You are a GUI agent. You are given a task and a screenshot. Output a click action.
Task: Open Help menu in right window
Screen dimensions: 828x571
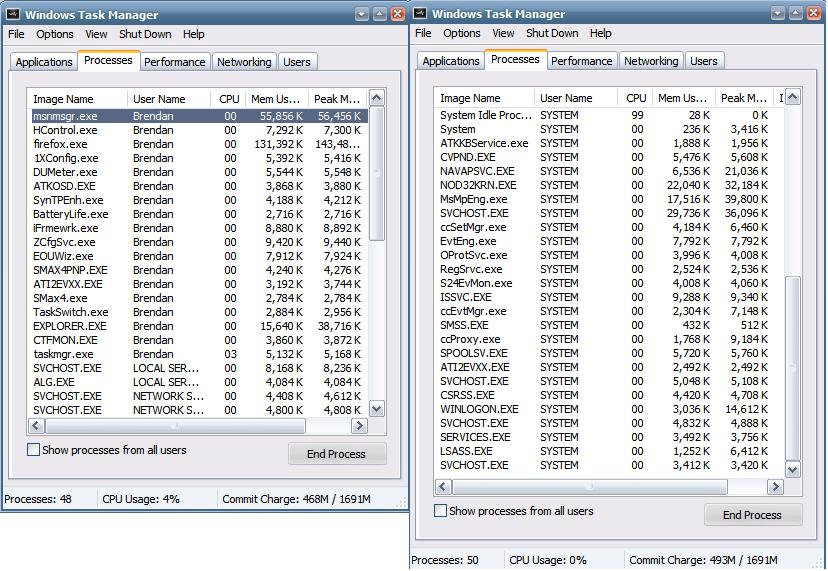(601, 33)
